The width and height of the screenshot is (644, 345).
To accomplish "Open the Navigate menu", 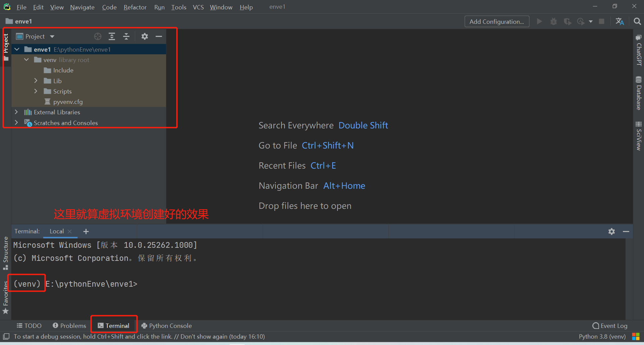I will tap(82, 7).
